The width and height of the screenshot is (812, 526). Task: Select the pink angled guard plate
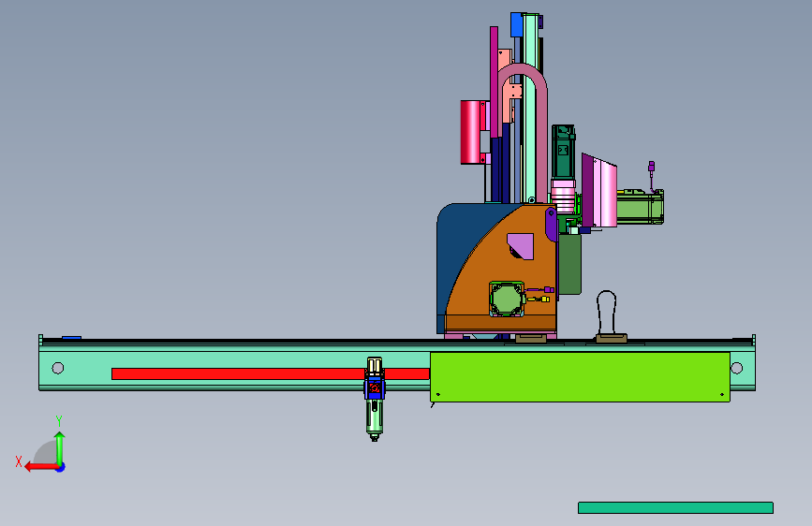click(x=599, y=191)
